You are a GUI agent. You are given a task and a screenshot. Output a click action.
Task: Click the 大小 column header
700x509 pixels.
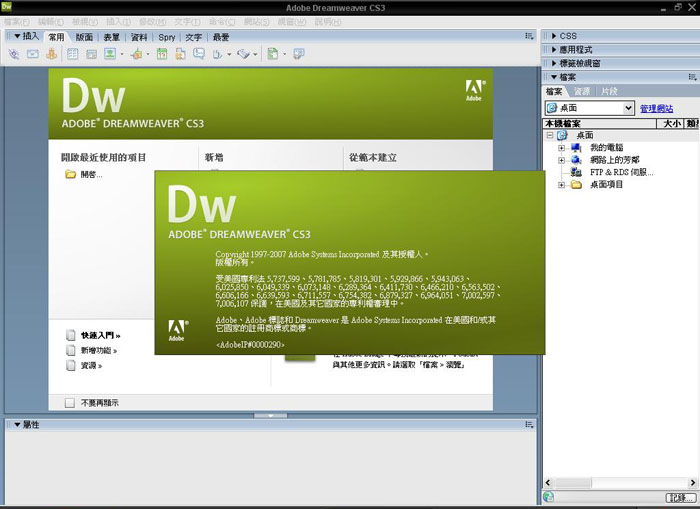click(671, 123)
